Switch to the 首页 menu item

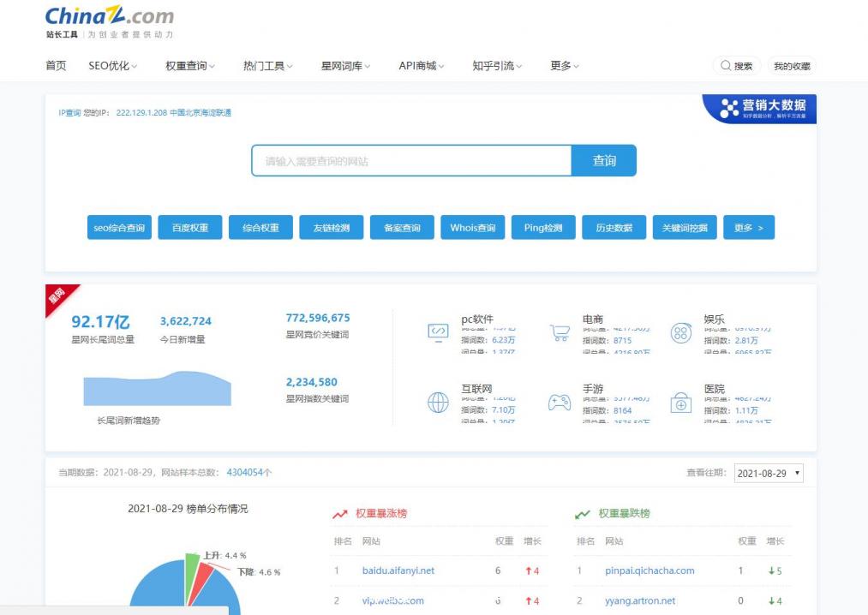click(x=55, y=65)
